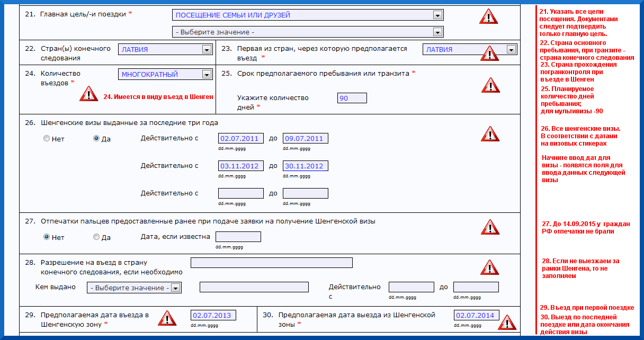Click visa end date field 30.11.2012
Viewport: 644px width, 340px height.
pyautogui.click(x=306, y=166)
